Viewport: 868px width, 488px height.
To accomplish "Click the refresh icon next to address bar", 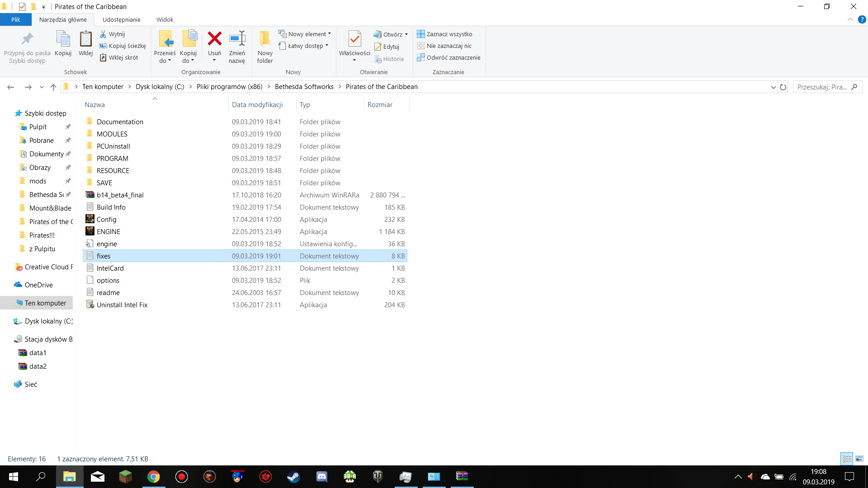I will point(783,87).
